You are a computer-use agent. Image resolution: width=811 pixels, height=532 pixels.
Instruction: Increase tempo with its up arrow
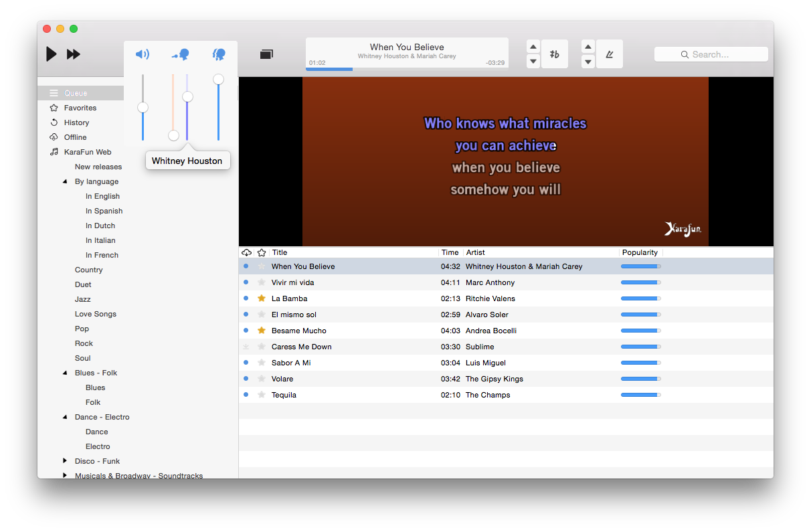tap(588, 47)
